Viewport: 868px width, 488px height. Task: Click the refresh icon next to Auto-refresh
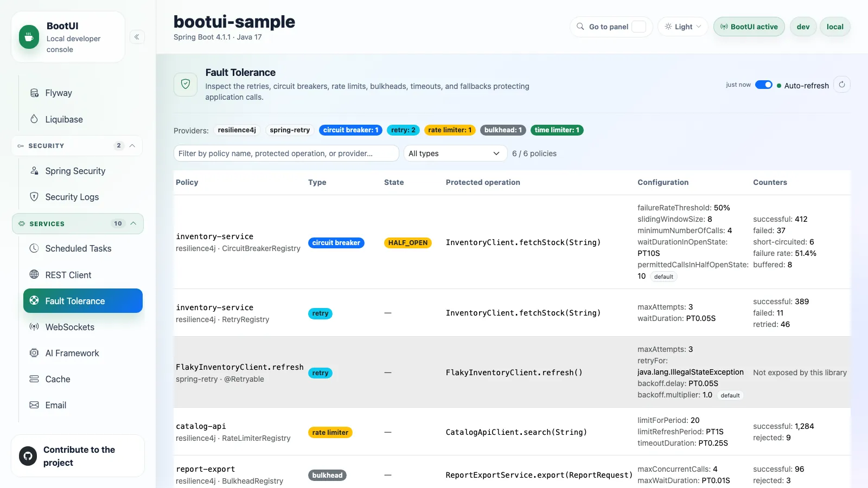click(842, 85)
